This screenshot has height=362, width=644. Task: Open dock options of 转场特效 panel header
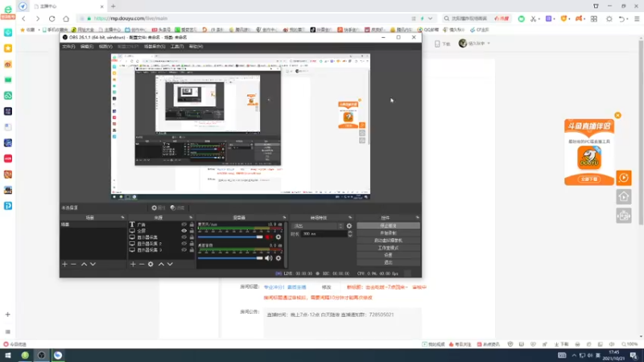coord(350,217)
